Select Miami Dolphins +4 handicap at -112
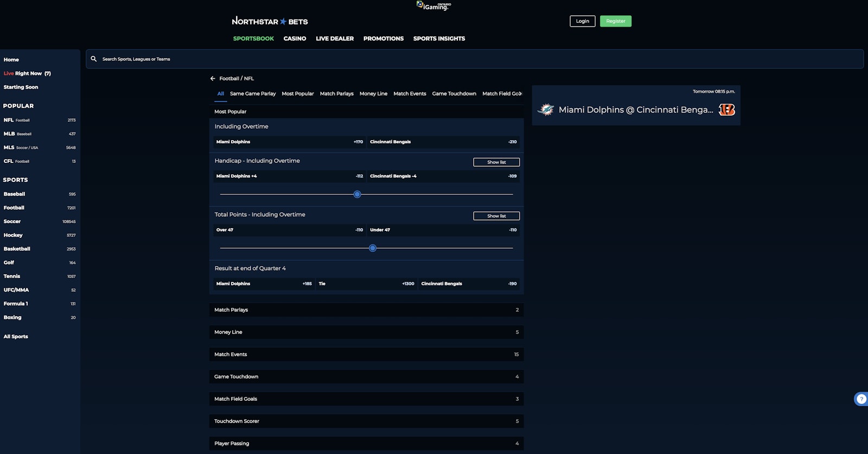Screen dimensions: 868x454 tap(290, 176)
